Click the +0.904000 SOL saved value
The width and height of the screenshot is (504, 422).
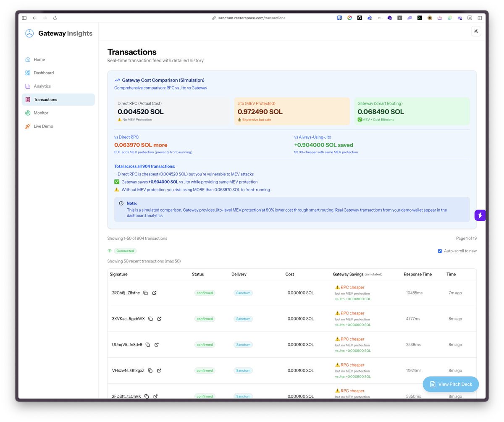324,145
